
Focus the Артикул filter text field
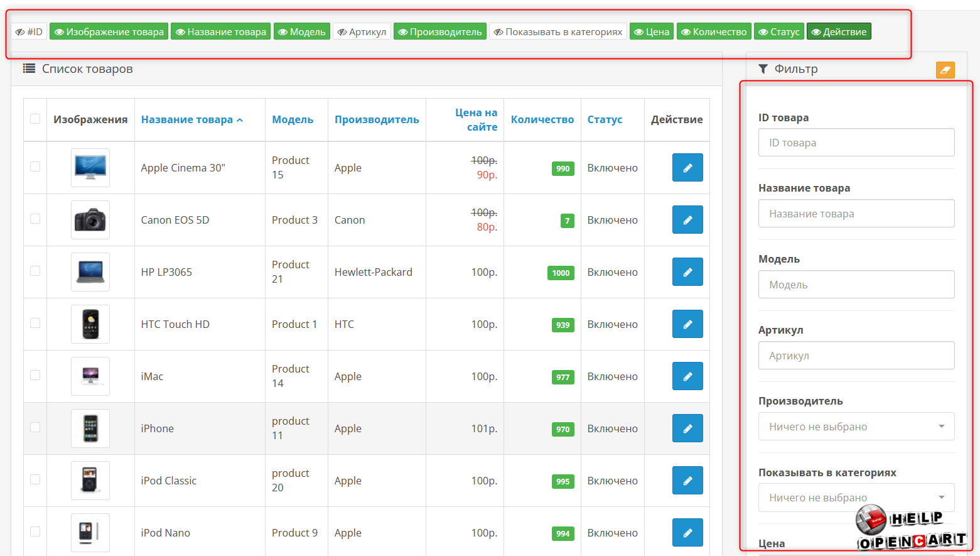856,356
